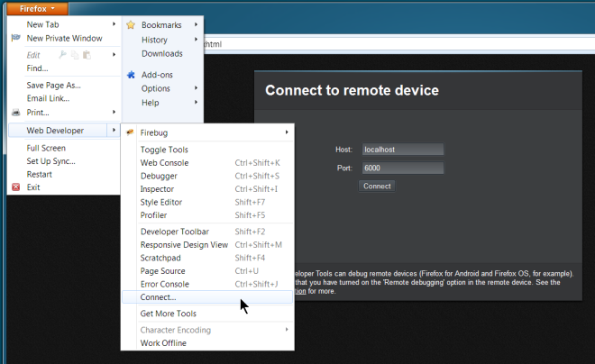This screenshot has height=364, width=595.
Task: Click the Connect button on the page
Action: click(377, 187)
